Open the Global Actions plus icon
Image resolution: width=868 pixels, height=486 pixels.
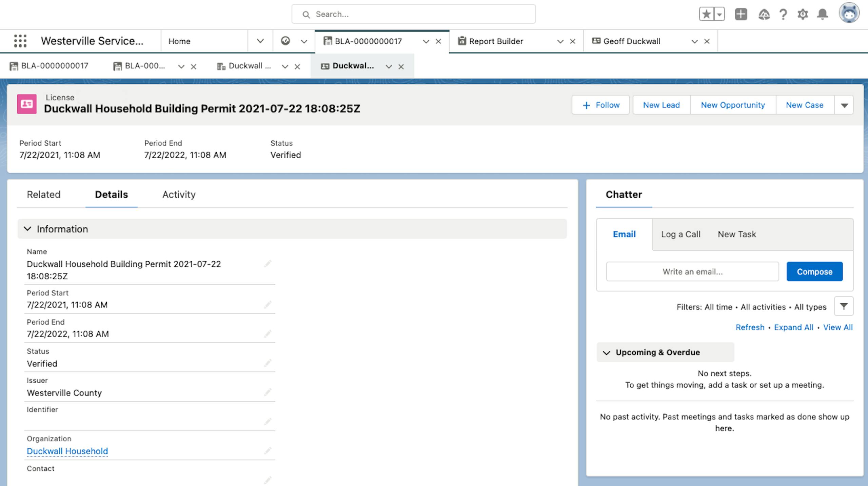pyautogui.click(x=741, y=14)
